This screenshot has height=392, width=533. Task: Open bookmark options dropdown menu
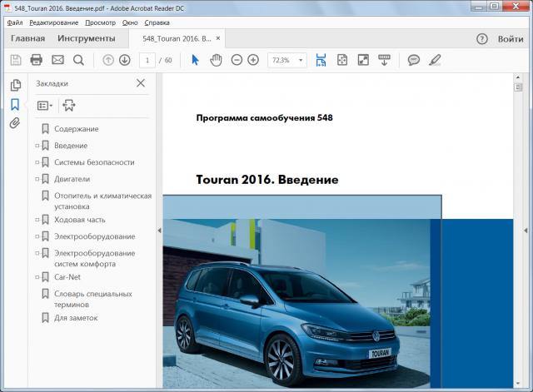pyautogui.click(x=44, y=106)
